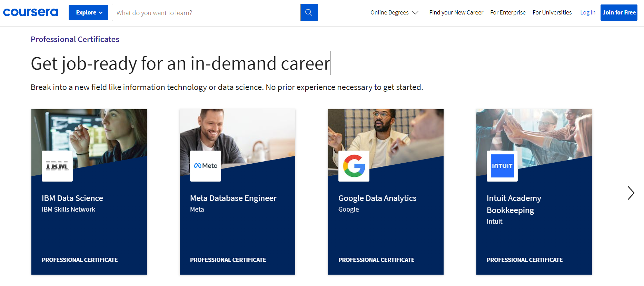Click 'PROFESSIONAL CERTIFICATE' on the Google card
This screenshot has width=644, height=286.
(376, 260)
